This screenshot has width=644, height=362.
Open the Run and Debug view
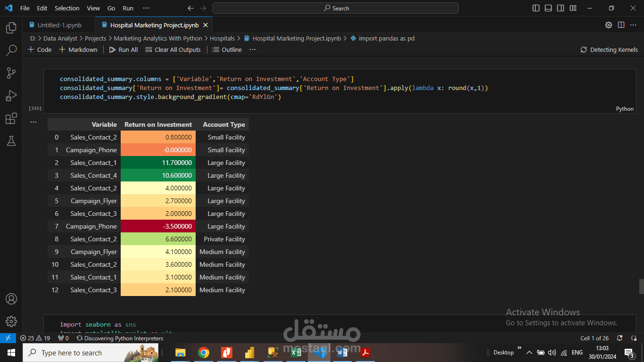click(11, 96)
